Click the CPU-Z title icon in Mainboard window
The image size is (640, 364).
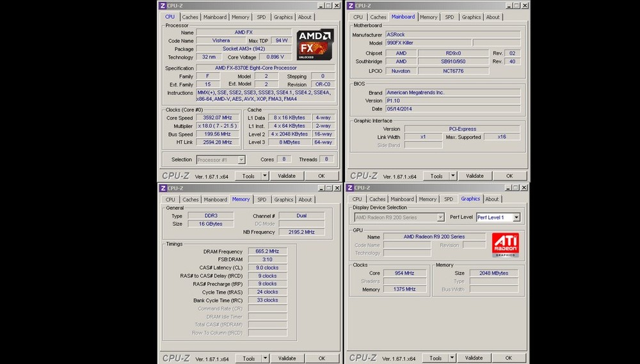(350, 5)
